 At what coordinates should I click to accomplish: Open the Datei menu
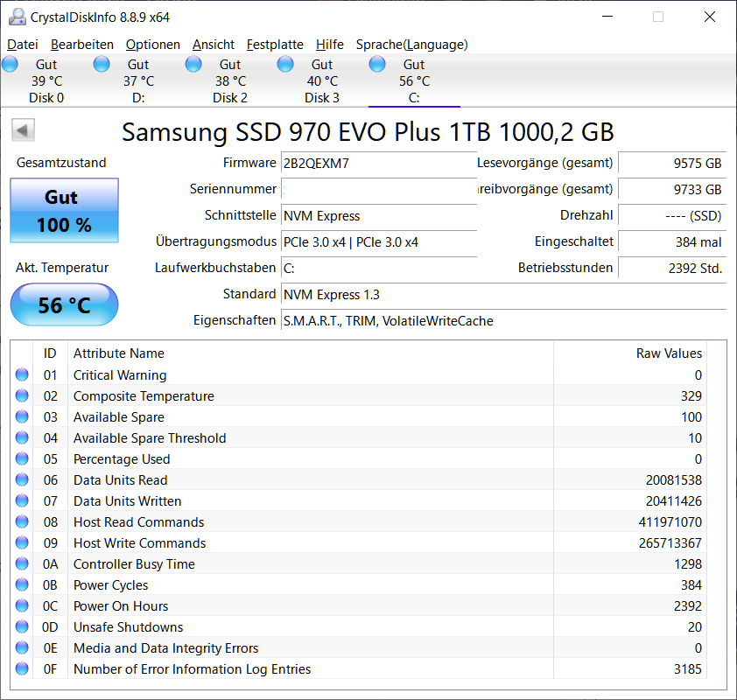click(23, 45)
